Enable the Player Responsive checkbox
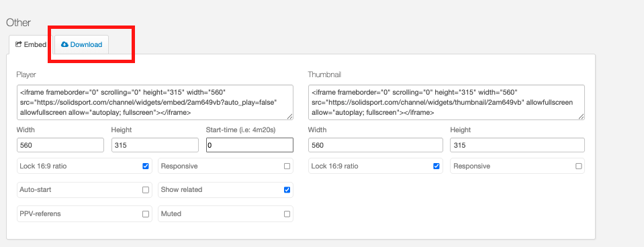The image size is (644, 247). point(287,166)
